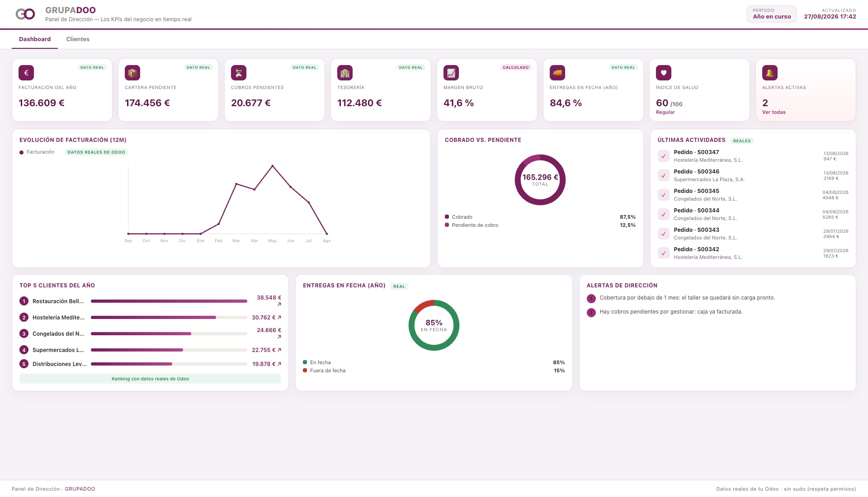This screenshot has width=868, height=497.
Task: Click the 165.296 € total donut chart
Action: pyautogui.click(x=540, y=180)
